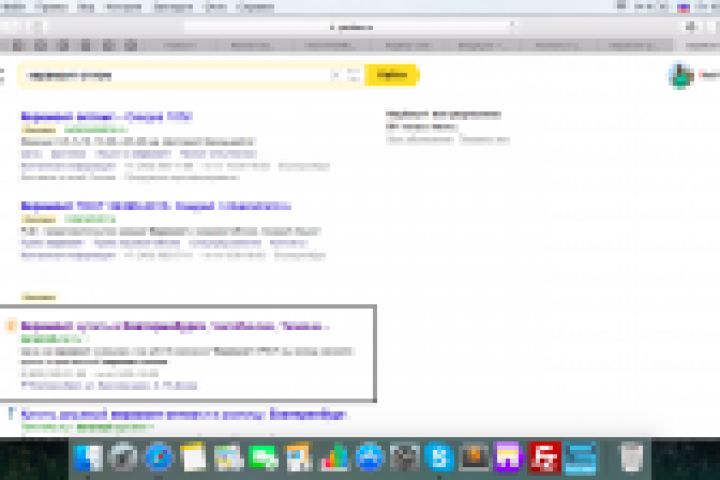Open the user profile avatar
Image resolution: width=720 pixels, height=480 pixels.
681,75
